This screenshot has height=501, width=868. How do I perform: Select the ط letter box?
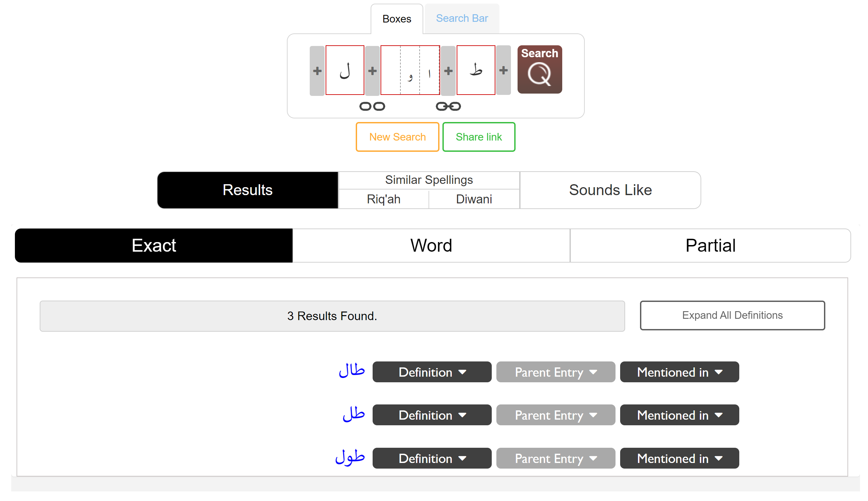(476, 70)
